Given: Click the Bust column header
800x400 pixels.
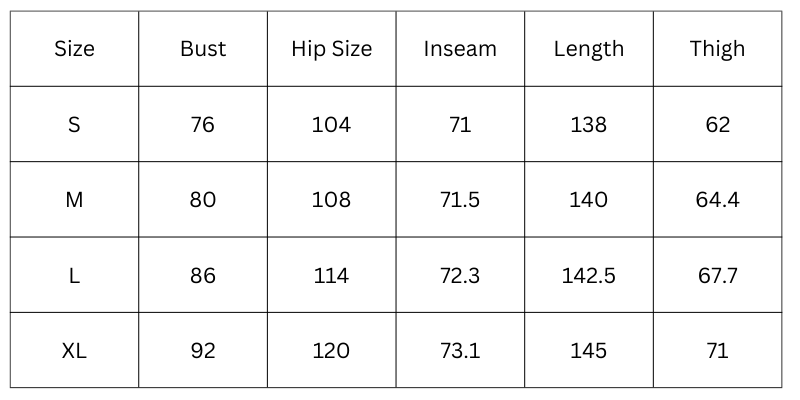Looking at the screenshot, I should 203,49.
